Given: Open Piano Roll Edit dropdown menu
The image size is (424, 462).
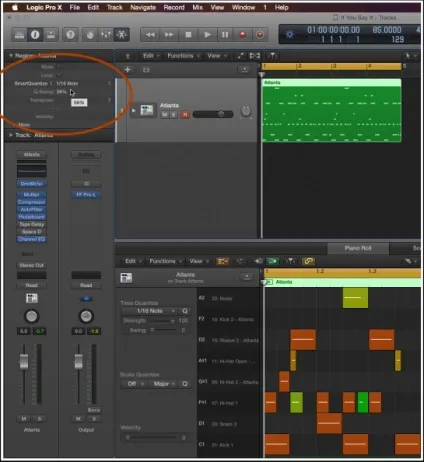Looking at the screenshot, I should click(133, 261).
